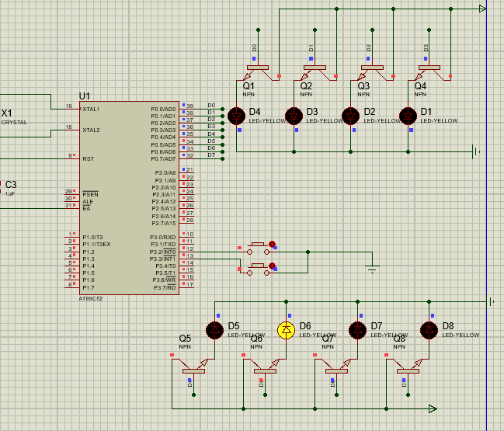Click the Q1 transistor reference label
This screenshot has height=431, width=504.
249,86
